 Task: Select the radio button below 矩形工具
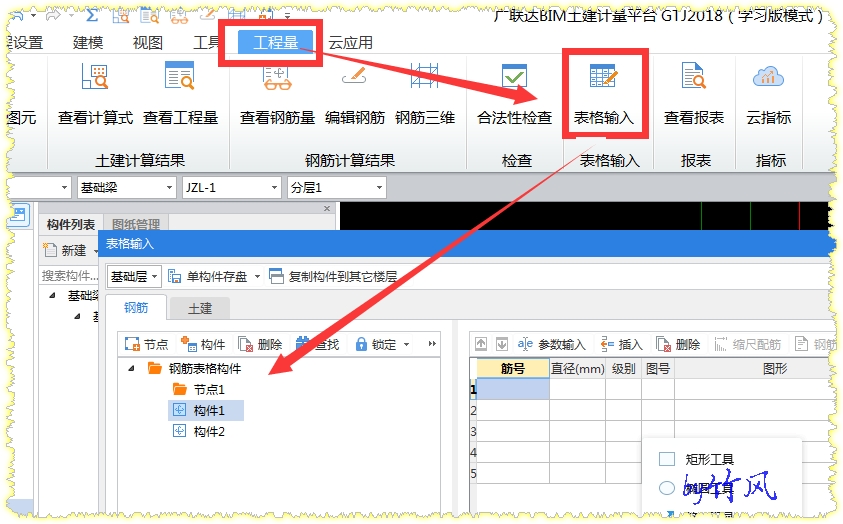[667, 488]
